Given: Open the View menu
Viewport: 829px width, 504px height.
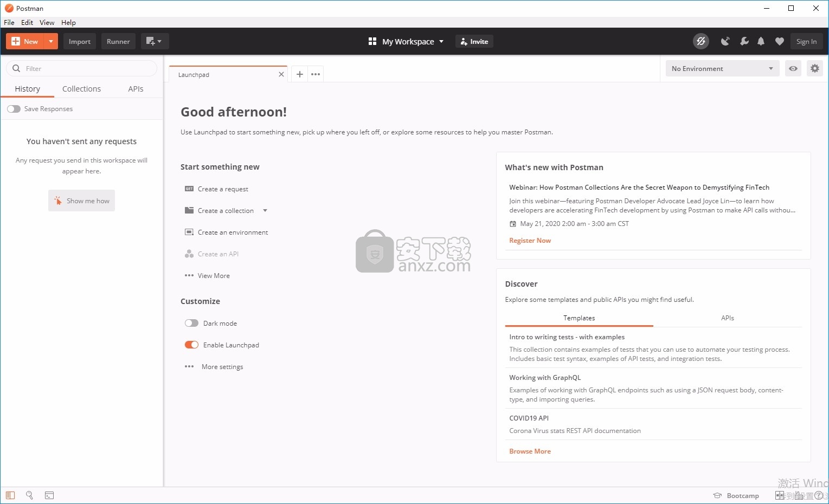Looking at the screenshot, I should pyautogui.click(x=47, y=22).
